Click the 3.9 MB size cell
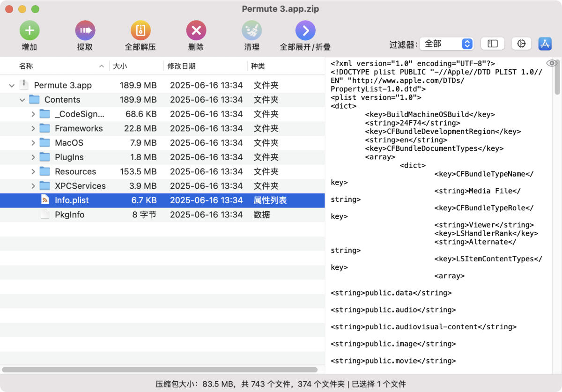This screenshot has height=392, width=562. pos(143,186)
